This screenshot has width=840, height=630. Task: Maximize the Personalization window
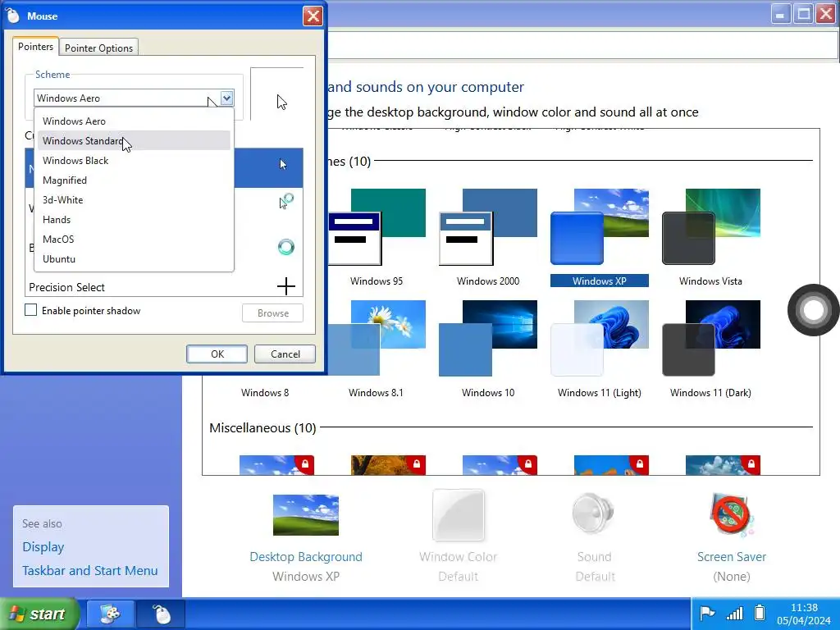(x=804, y=13)
